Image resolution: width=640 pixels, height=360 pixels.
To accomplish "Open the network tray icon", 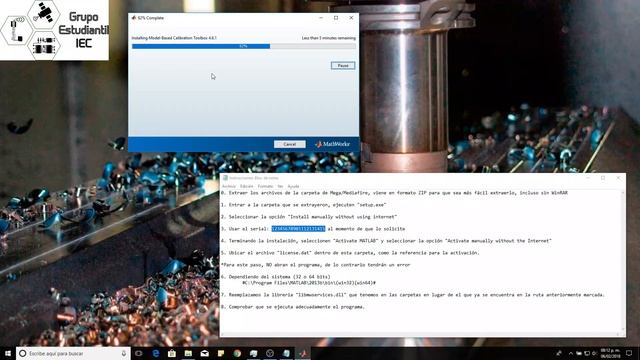I will coord(587,353).
